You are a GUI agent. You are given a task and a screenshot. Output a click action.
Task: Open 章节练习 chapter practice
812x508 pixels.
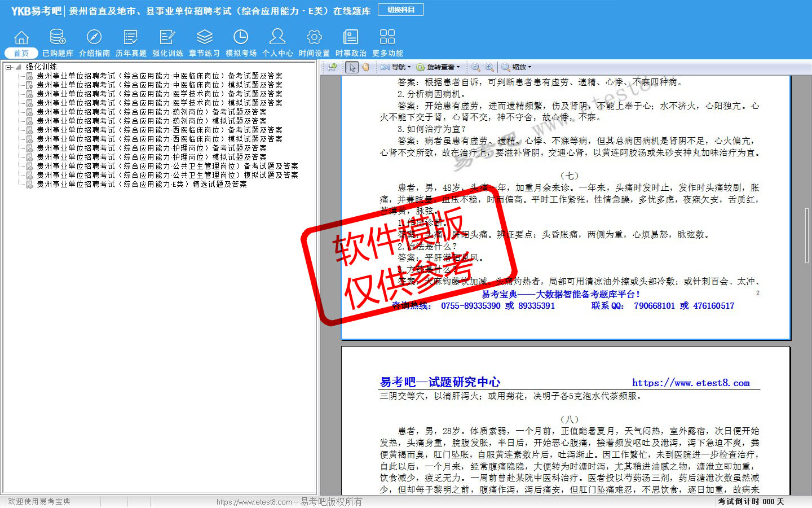point(204,43)
